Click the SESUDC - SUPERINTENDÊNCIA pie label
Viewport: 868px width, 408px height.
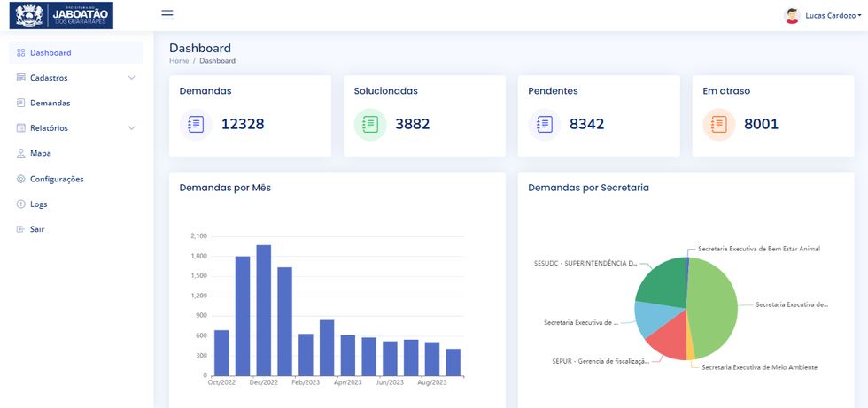(585, 263)
